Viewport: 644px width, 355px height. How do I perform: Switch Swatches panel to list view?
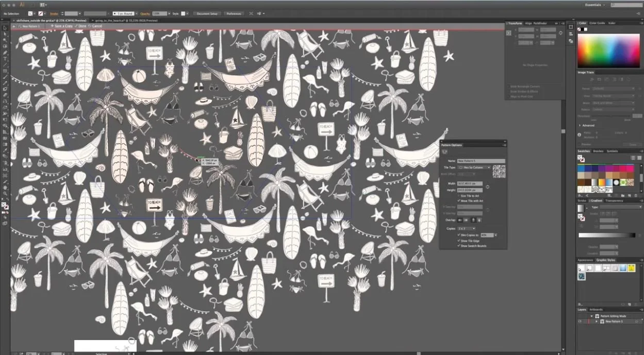coord(633,158)
